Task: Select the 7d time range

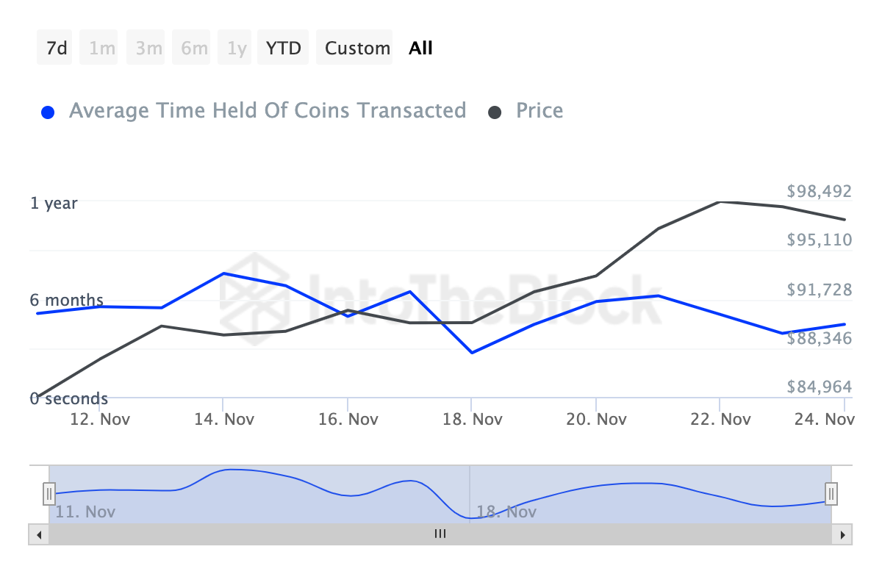Action: pyautogui.click(x=54, y=47)
